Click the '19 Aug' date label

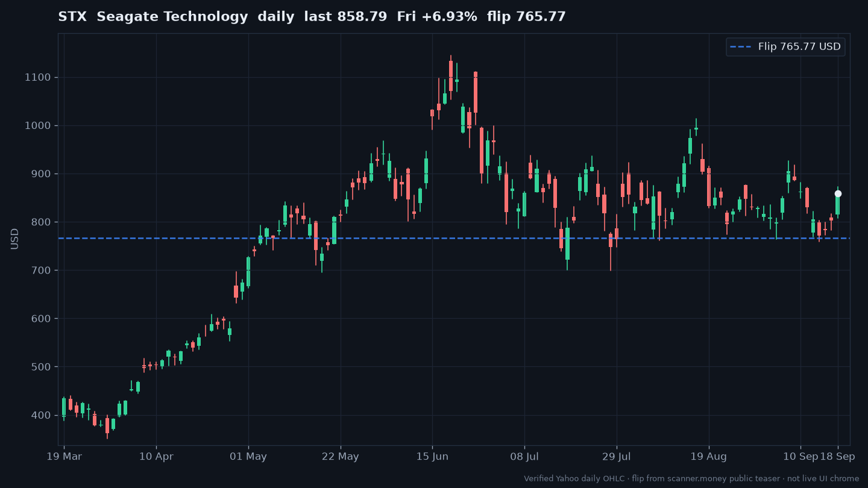[x=708, y=457]
